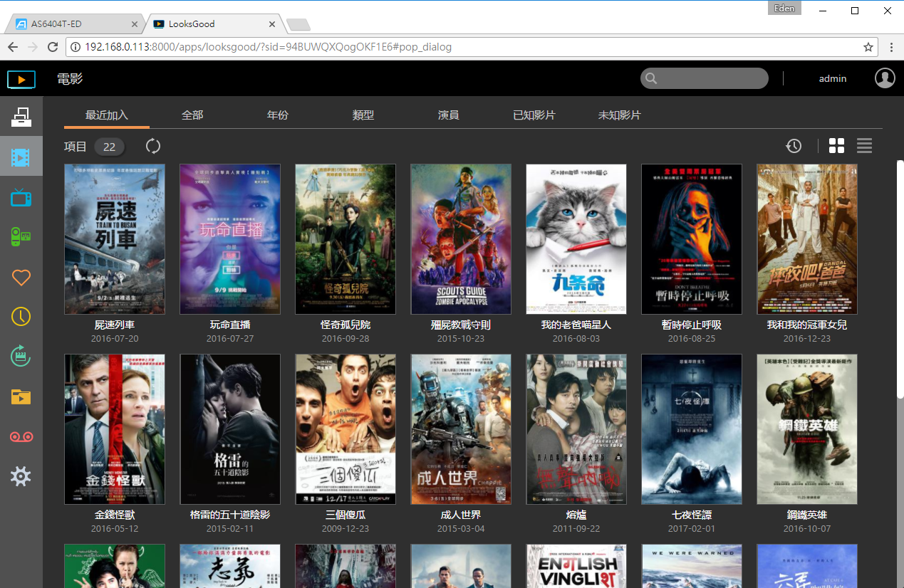Screen dimensions: 904x588
Task: Open 暫時停止呼吸 movie poster
Action: (x=692, y=239)
